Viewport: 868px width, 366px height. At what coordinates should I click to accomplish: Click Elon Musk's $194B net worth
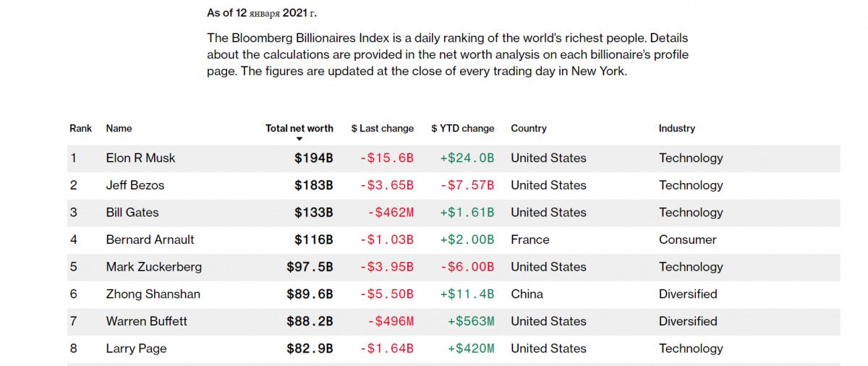(x=313, y=158)
